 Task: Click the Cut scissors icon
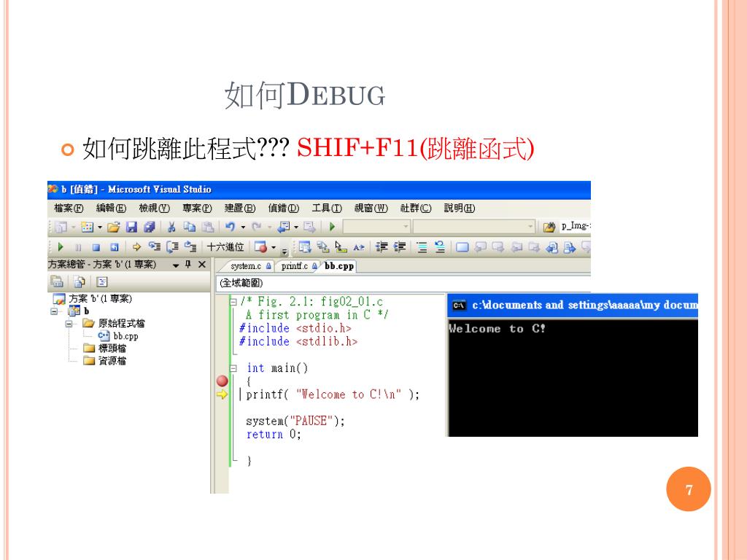171,227
